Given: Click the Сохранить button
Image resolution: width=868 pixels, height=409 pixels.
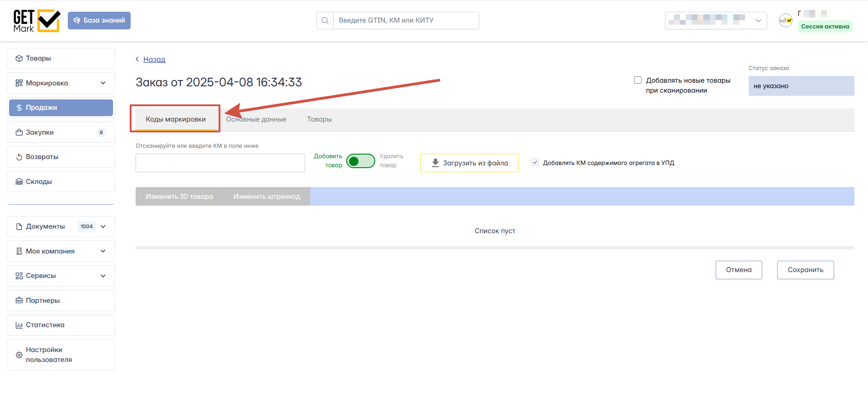Looking at the screenshot, I should coord(806,270).
